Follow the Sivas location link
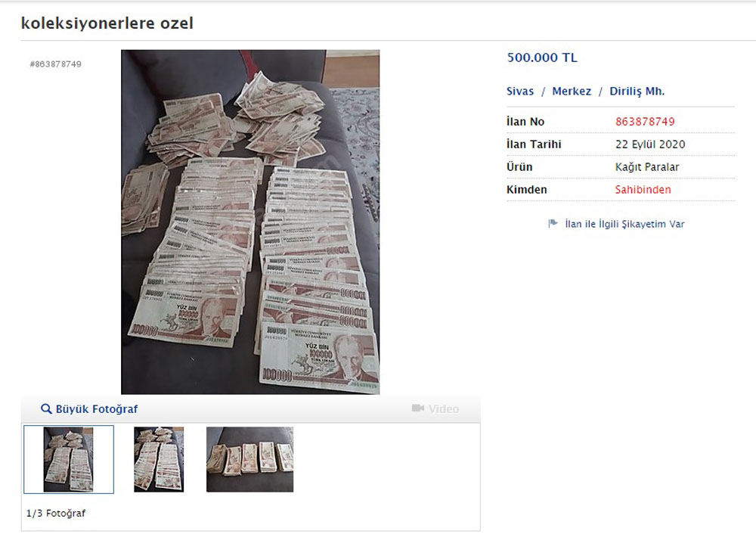Screen dimensions: 756x534 click(x=520, y=92)
